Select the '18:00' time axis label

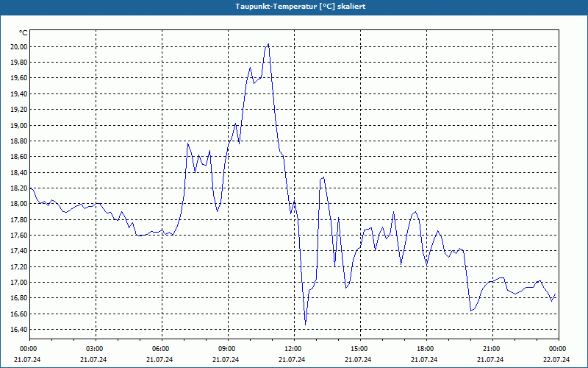coord(427,349)
